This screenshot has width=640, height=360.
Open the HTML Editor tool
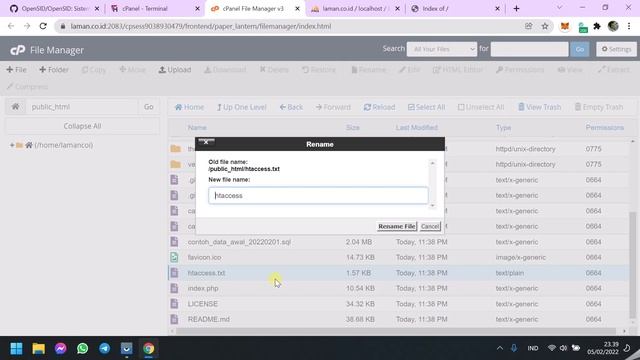coord(458,70)
